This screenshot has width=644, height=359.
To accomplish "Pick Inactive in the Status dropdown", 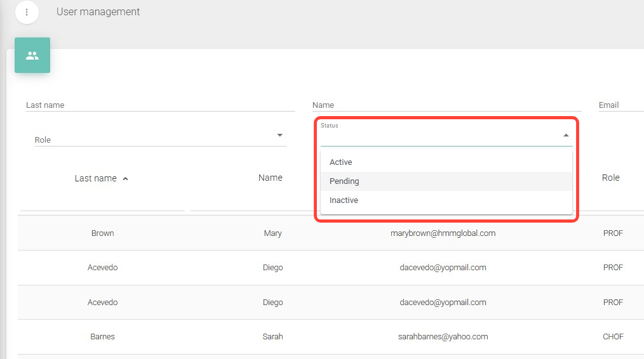I will click(344, 200).
